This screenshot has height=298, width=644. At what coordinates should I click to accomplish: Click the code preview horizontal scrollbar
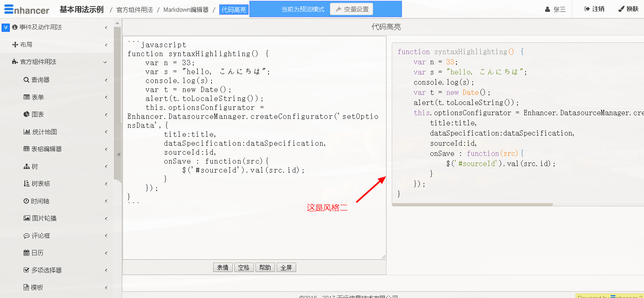(x=472, y=204)
